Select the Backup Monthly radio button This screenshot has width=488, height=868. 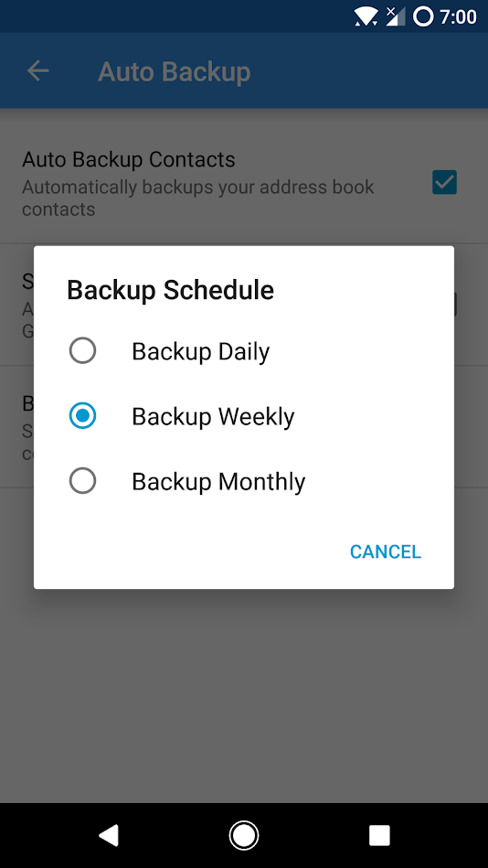[82, 481]
